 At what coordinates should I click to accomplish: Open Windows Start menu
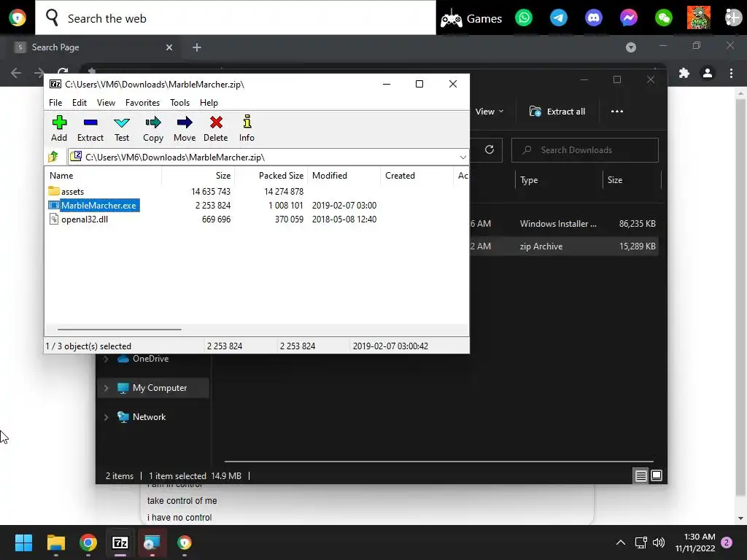pos(23,542)
